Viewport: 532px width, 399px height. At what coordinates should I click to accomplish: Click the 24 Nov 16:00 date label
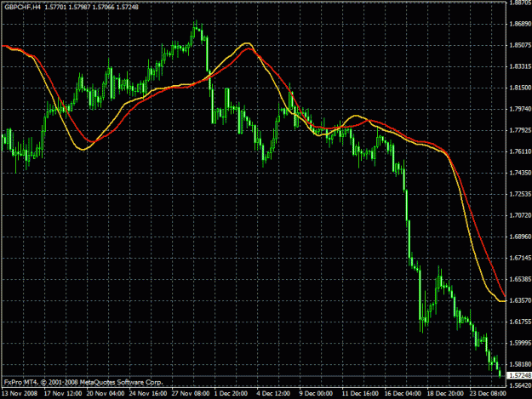click(148, 394)
